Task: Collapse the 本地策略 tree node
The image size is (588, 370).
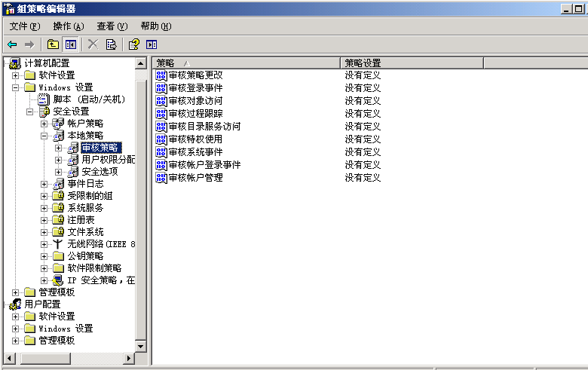Action: (x=44, y=136)
